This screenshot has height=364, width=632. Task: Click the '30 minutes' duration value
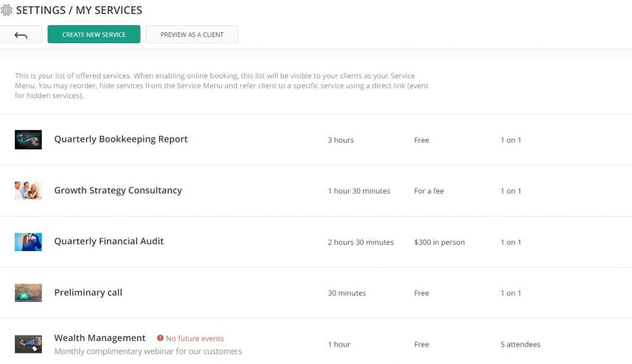[347, 293]
